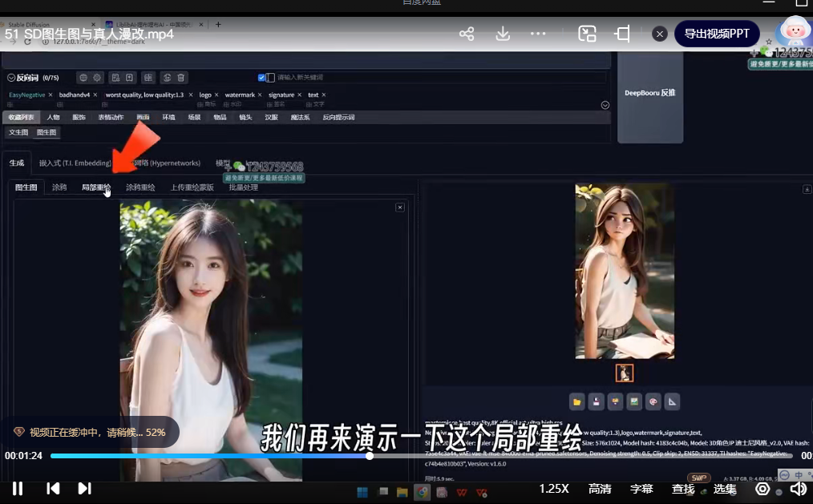Send image to extras triangle ruler icon
The height and width of the screenshot is (504, 813).
coord(672,402)
